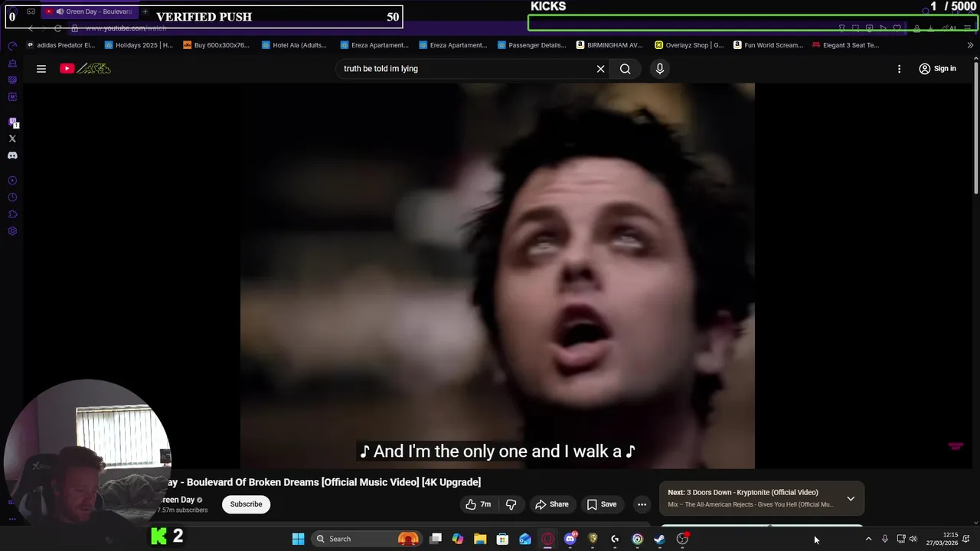
Task: Open the Green Day channel name
Action: (x=178, y=500)
